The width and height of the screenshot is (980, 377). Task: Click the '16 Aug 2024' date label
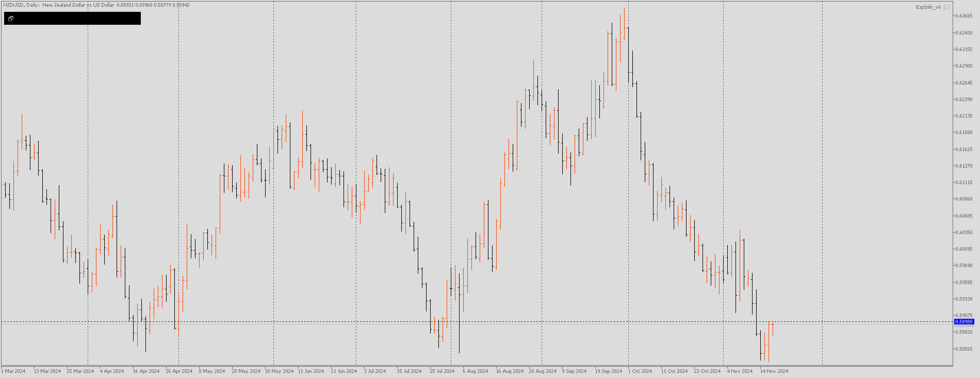(510, 371)
